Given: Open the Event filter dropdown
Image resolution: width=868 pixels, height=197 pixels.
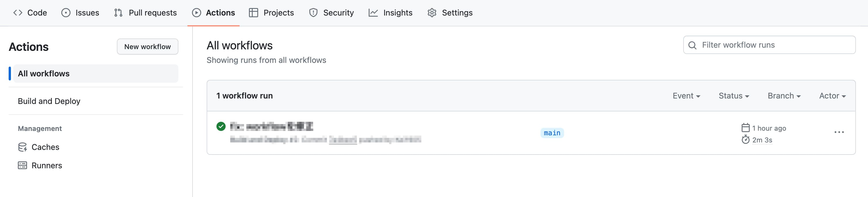Looking at the screenshot, I should pyautogui.click(x=686, y=95).
